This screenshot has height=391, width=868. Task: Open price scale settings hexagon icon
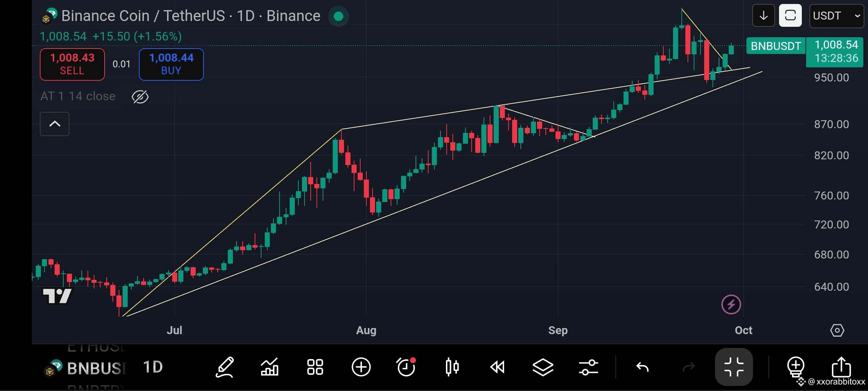click(837, 330)
